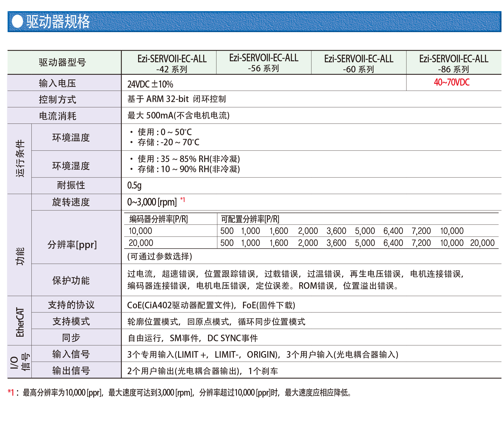Click the (可通过参数选择) note
This screenshot has height=423, width=504.
point(160,256)
